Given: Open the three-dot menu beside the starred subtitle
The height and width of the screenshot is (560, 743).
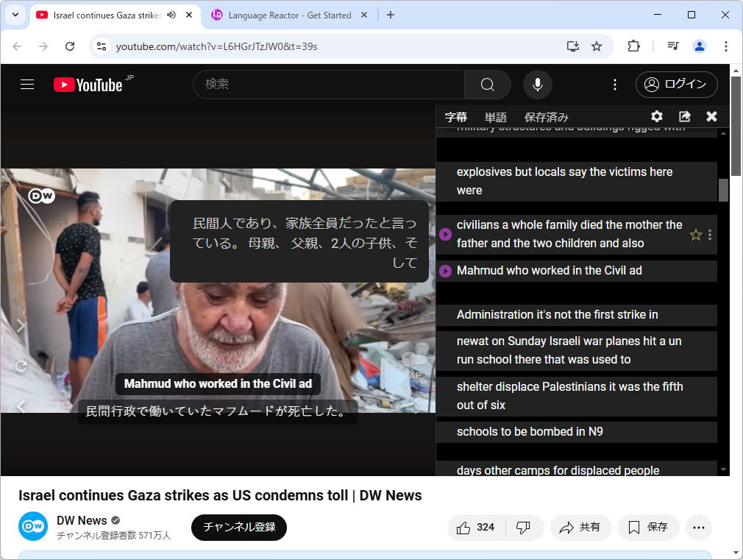Looking at the screenshot, I should (x=711, y=234).
